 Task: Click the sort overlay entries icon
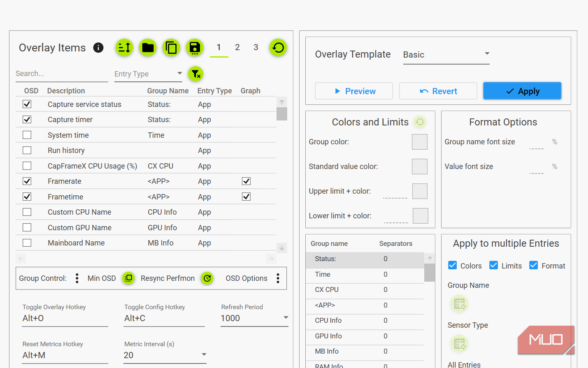[124, 48]
